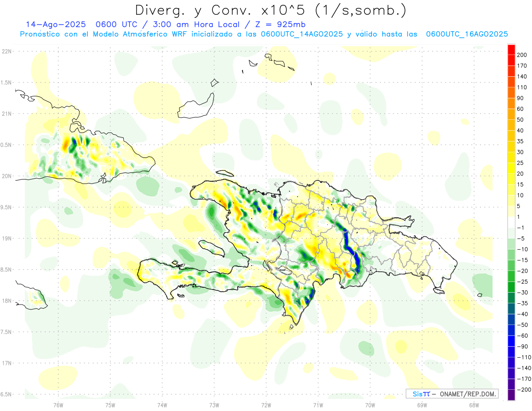Click the 'SisPI - ONAMET/REP.DOM.' credit box

[x=452, y=394]
